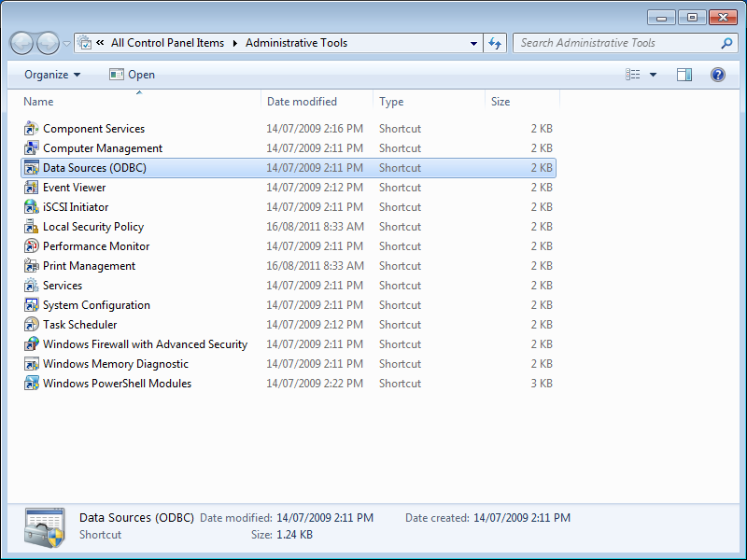Click the Event Viewer icon
This screenshot has height=560, width=747.
[32, 188]
